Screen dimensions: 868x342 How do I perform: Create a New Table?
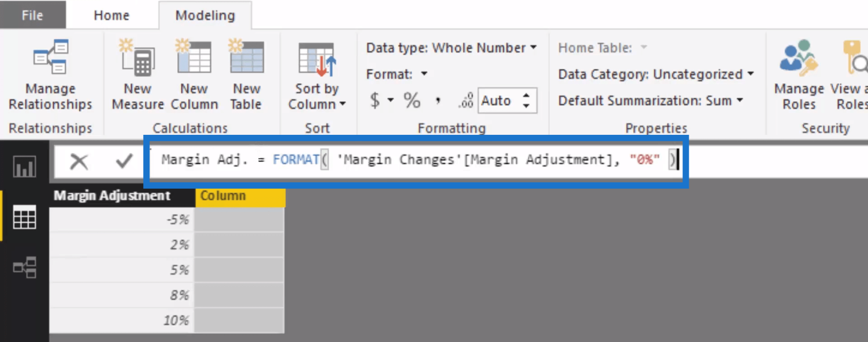tap(246, 74)
